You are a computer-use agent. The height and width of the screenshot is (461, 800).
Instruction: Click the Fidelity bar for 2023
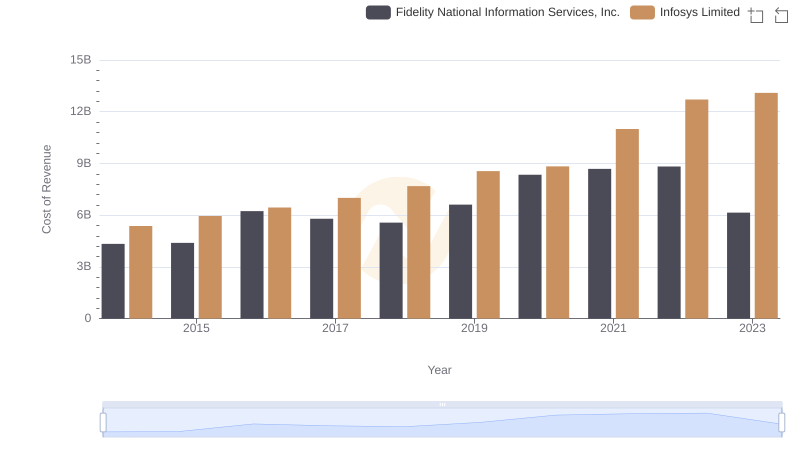738,266
